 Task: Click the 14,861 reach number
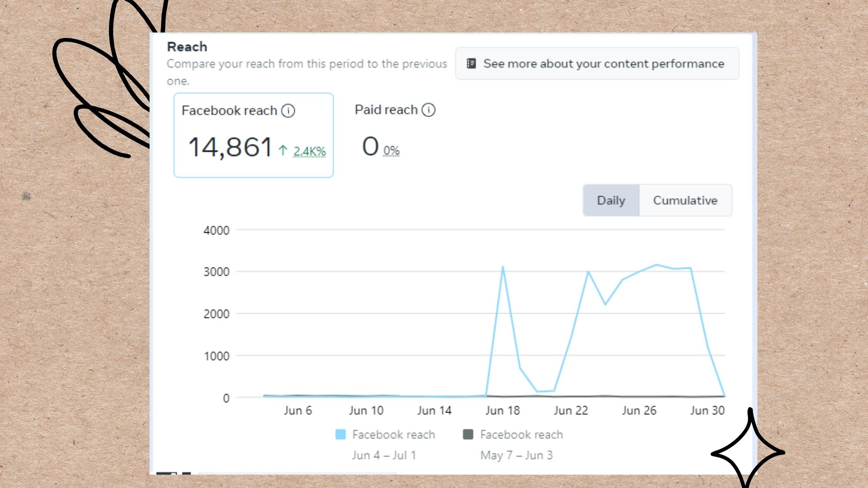(230, 147)
